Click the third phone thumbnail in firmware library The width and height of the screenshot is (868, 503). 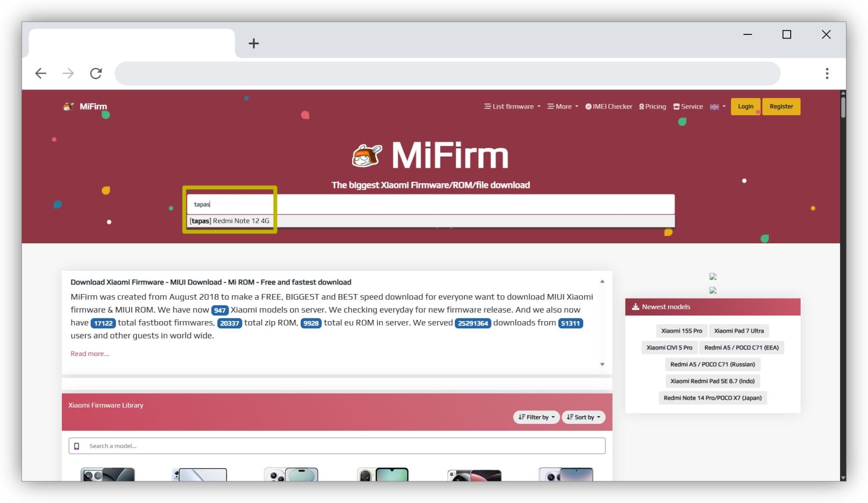click(291, 474)
